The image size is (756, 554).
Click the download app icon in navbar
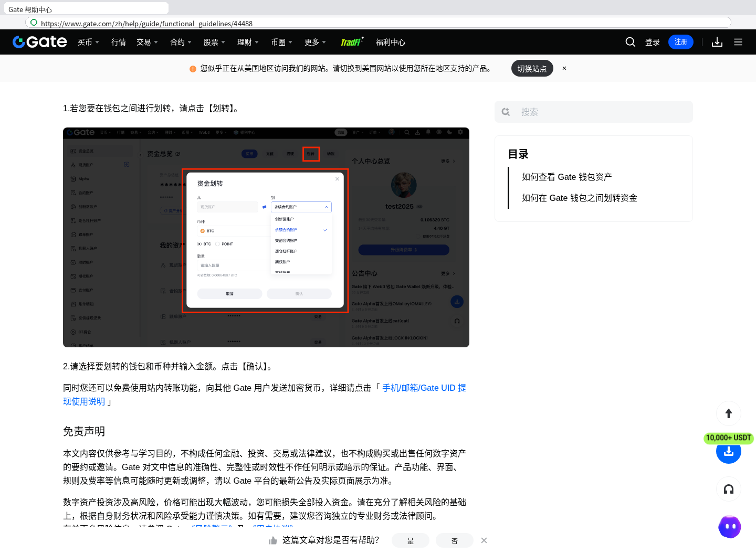tap(717, 42)
